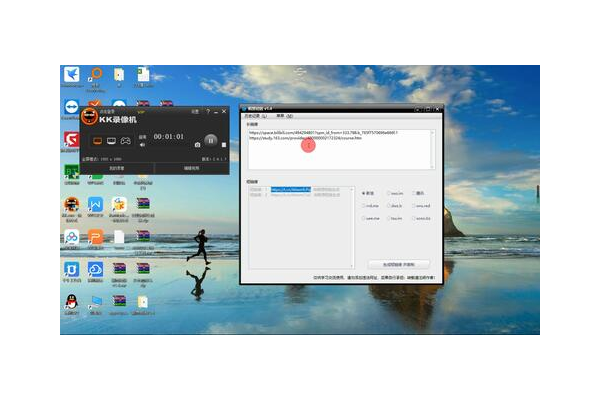Viewport: 600px width, 400px height.
Task: Open the first menu in short link tool
Action: 254,117
